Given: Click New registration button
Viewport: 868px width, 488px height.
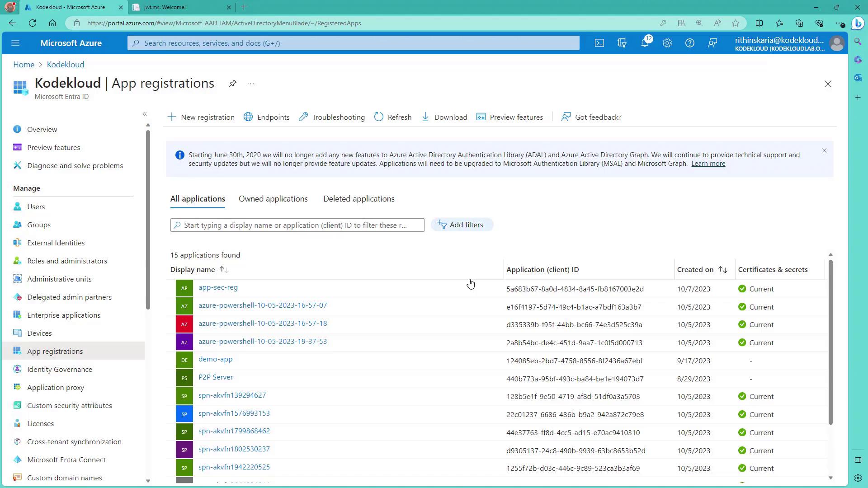Looking at the screenshot, I should pyautogui.click(x=201, y=117).
